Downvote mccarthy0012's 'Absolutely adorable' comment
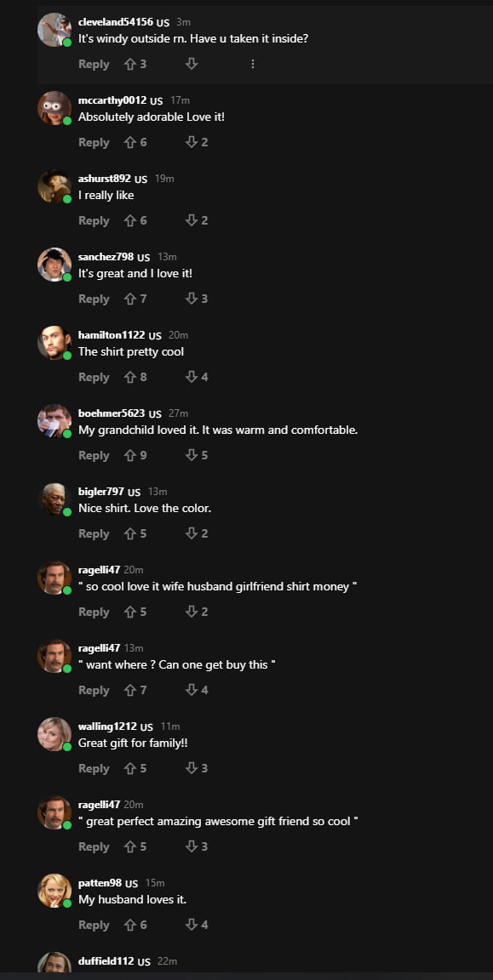The height and width of the screenshot is (980, 493). tap(192, 142)
